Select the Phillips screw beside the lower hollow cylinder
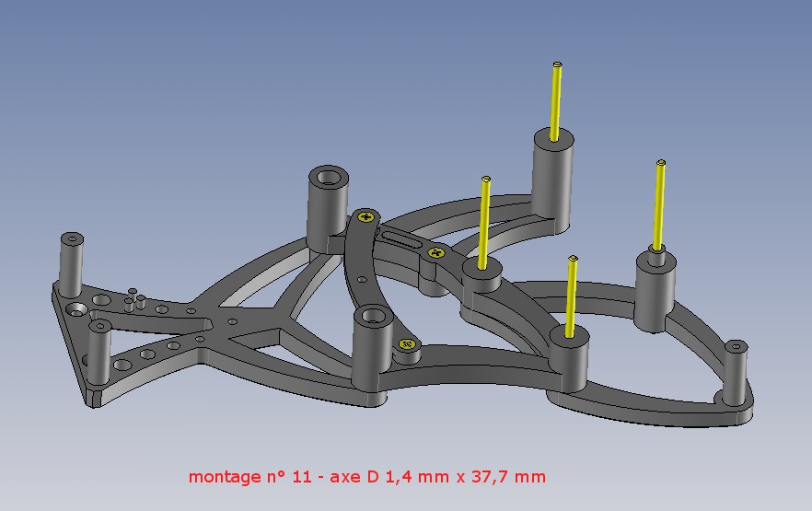812x511 pixels. click(407, 343)
